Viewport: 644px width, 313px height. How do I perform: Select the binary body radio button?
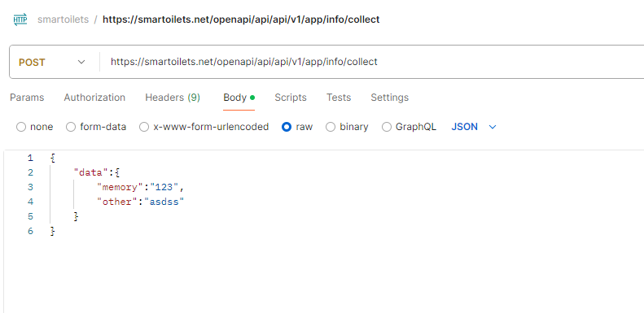(331, 127)
